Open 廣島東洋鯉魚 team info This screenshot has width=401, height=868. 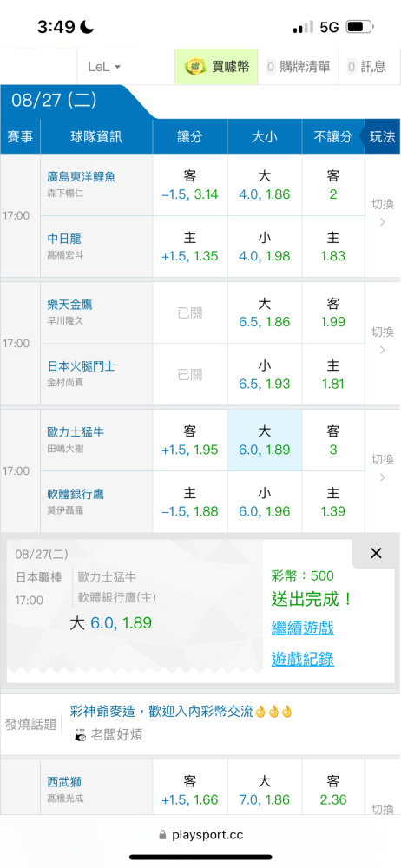click(x=81, y=176)
